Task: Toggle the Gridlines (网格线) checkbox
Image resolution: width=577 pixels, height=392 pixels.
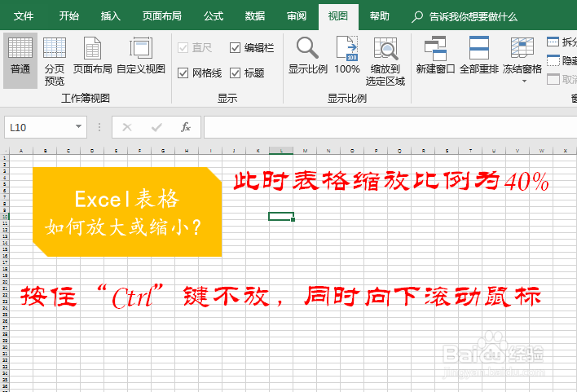Action: click(x=183, y=73)
